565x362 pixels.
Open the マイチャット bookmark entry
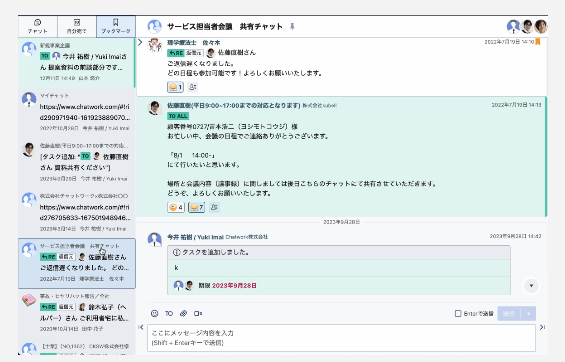pyautogui.click(x=77, y=112)
